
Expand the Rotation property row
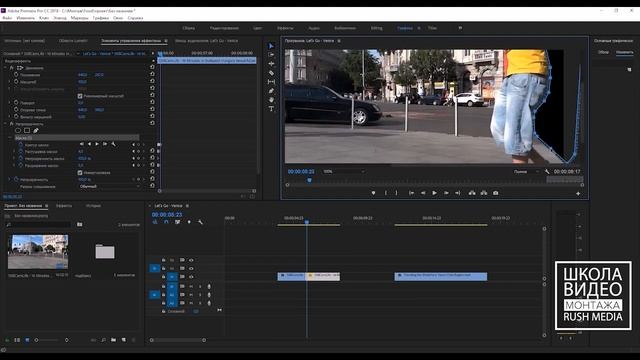[x=10, y=103]
